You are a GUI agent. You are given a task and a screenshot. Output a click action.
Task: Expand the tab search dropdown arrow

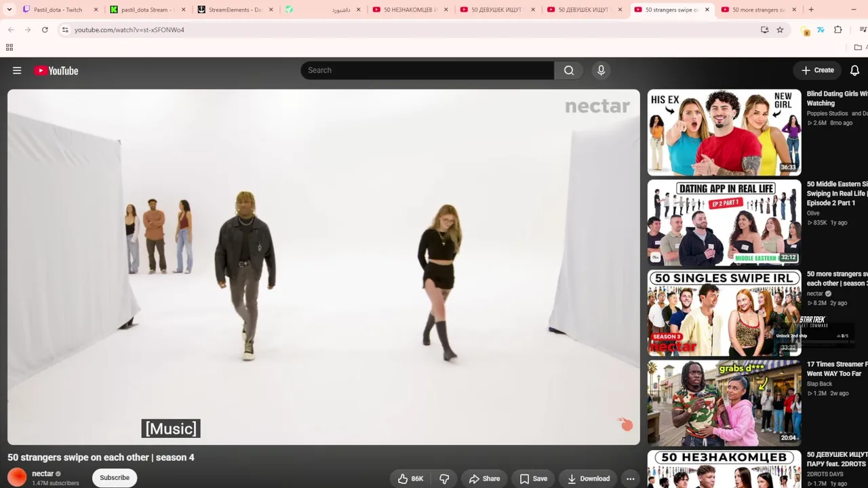(x=9, y=9)
